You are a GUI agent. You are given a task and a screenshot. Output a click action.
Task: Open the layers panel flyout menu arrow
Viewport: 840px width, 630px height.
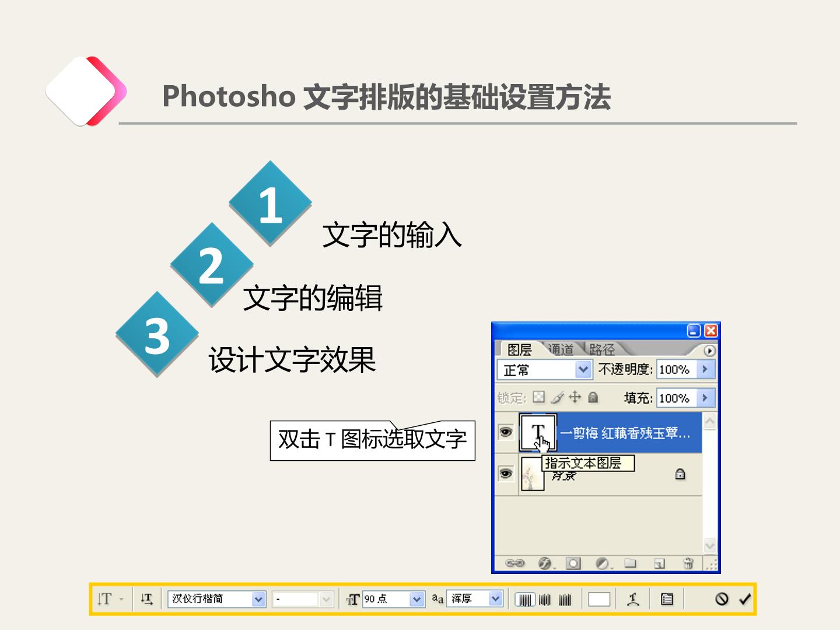click(709, 351)
